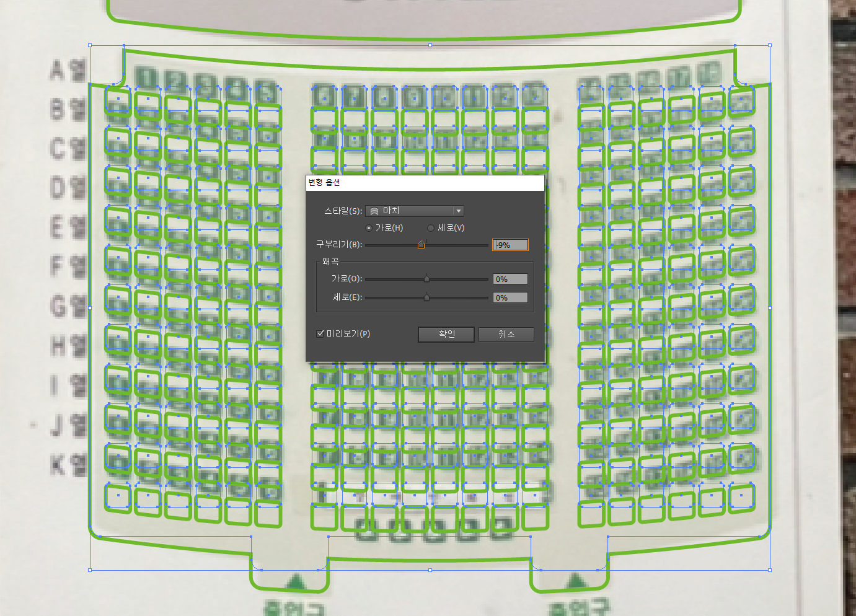Click the 스타일(S): label

click(x=343, y=211)
